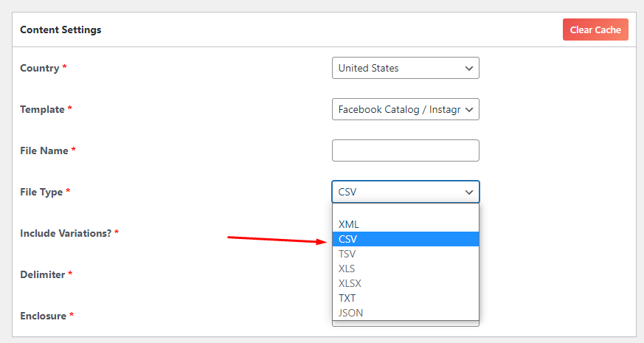The height and width of the screenshot is (343, 644).
Task: Expand the Template dropdown with Facebook Catalog
Action: coord(405,109)
